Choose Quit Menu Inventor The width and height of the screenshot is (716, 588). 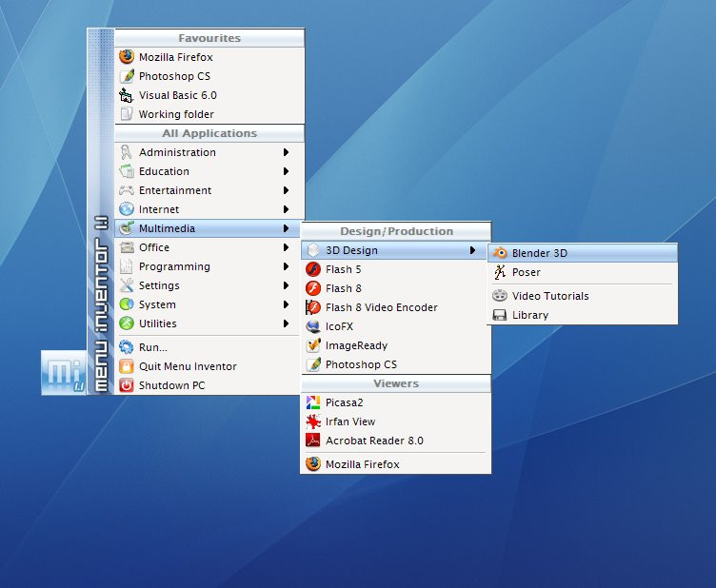208,366
